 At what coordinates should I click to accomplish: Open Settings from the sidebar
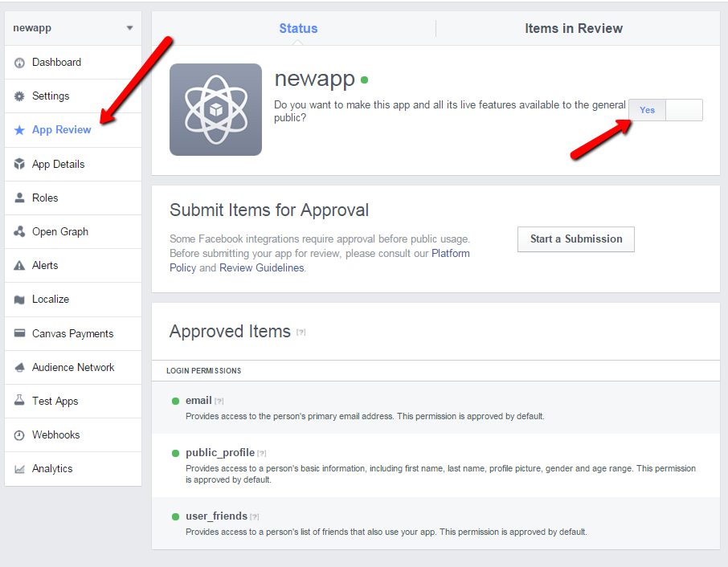click(73, 96)
